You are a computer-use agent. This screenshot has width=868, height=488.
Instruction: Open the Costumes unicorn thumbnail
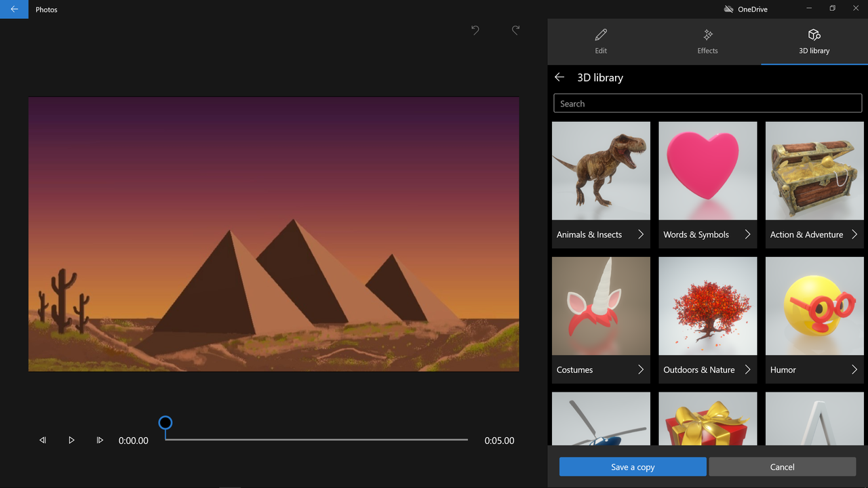point(601,306)
